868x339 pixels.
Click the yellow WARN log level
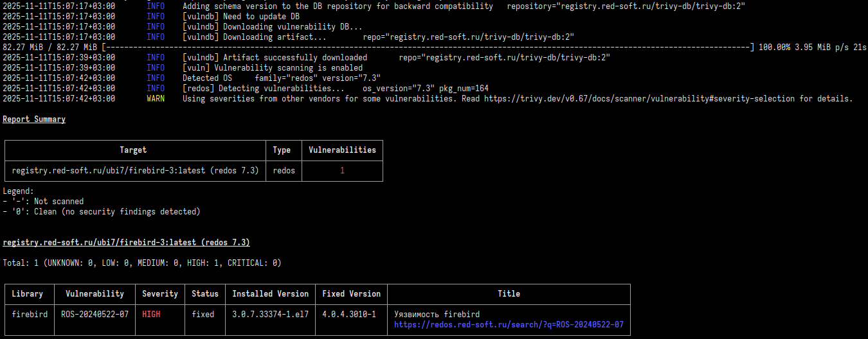click(x=156, y=99)
